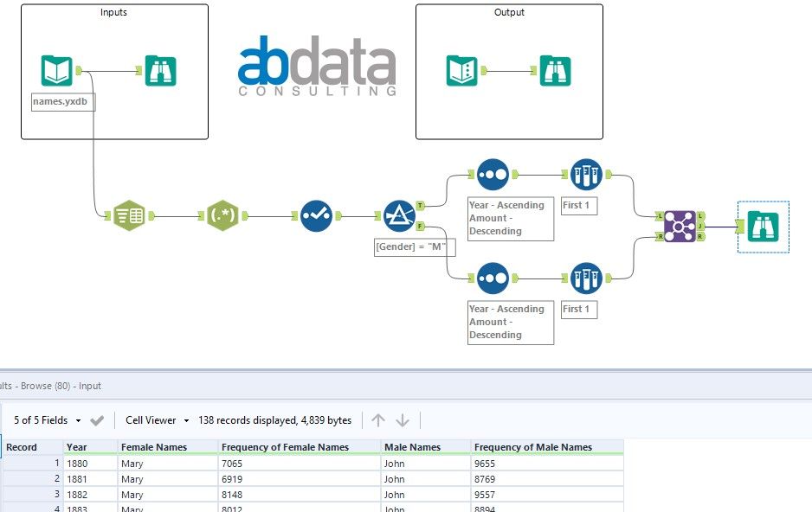Click the upper Sort tool

[493, 175]
